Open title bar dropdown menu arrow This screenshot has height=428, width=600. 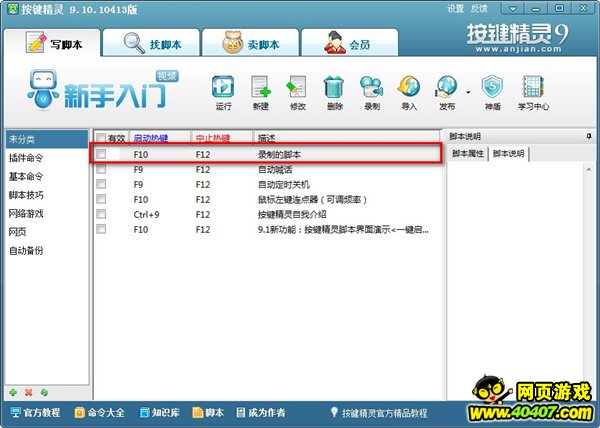513,8
